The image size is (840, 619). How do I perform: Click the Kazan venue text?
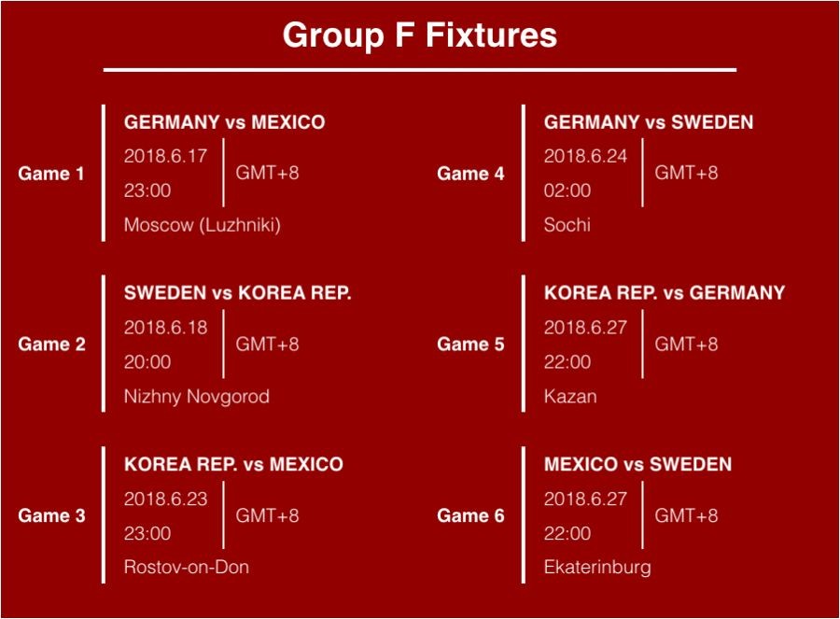pos(569,397)
